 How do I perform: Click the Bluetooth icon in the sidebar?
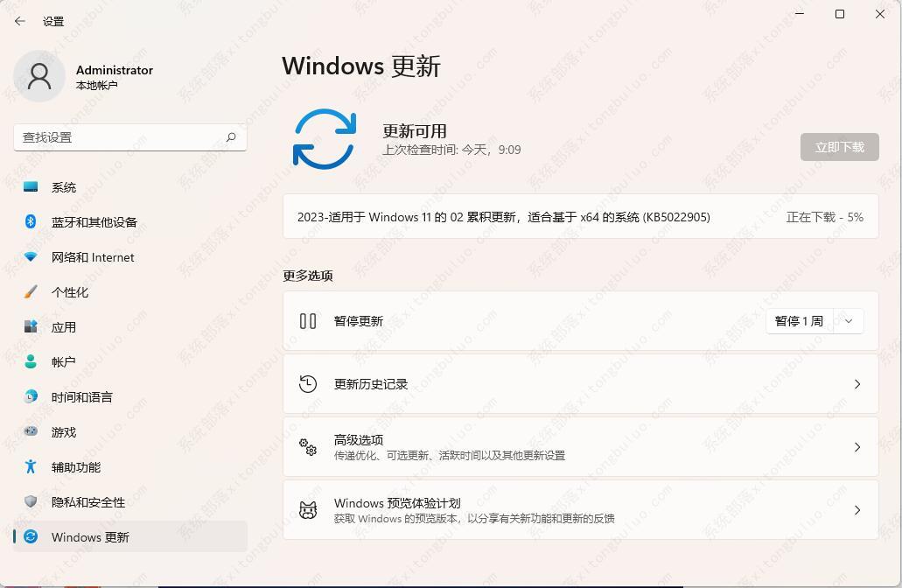click(x=31, y=221)
